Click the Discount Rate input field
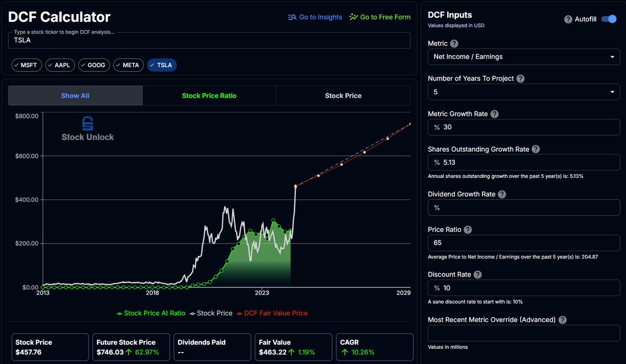626x364 pixels. [524, 288]
